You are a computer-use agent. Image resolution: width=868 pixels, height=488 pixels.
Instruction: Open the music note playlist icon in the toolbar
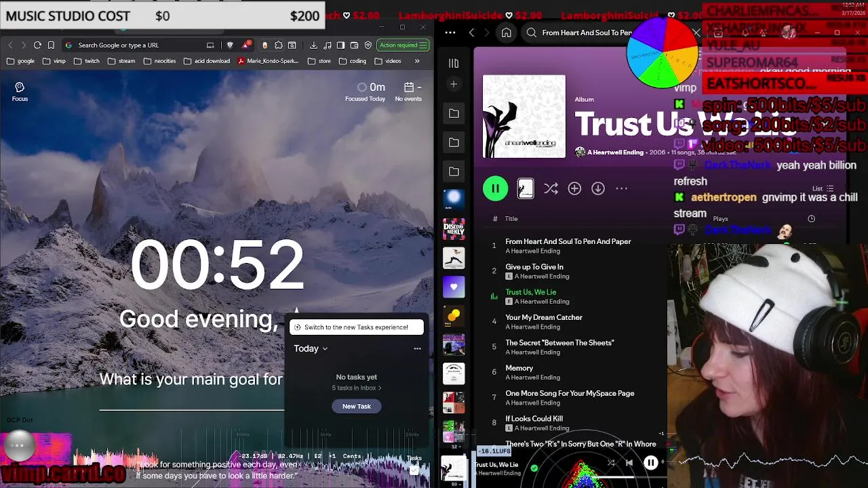coord(328,45)
